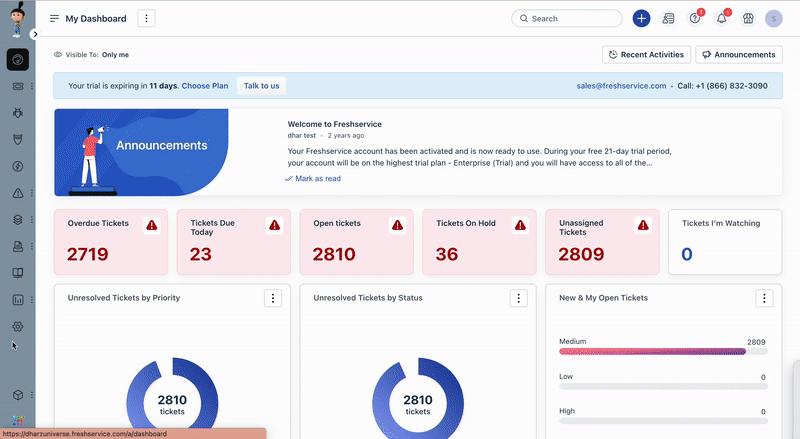Click the Choose Plan link

pos(205,86)
